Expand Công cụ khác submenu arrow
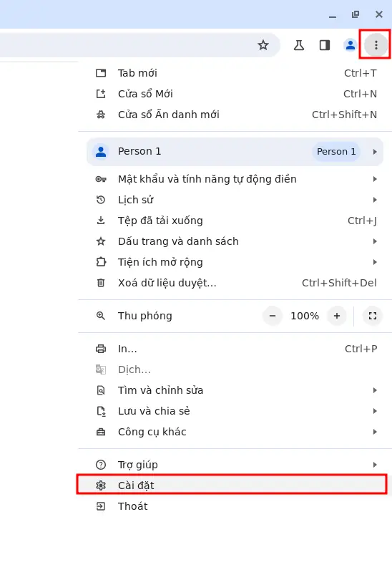Screen dimensions: 392x580 point(375,432)
